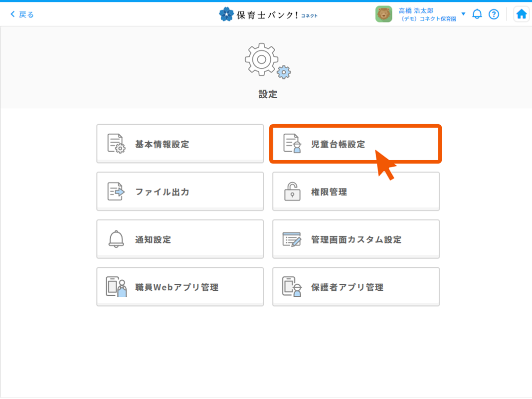Click the 保育士バンク! logo
The height and width of the screenshot is (399, 532).
(x=268, y=14)
